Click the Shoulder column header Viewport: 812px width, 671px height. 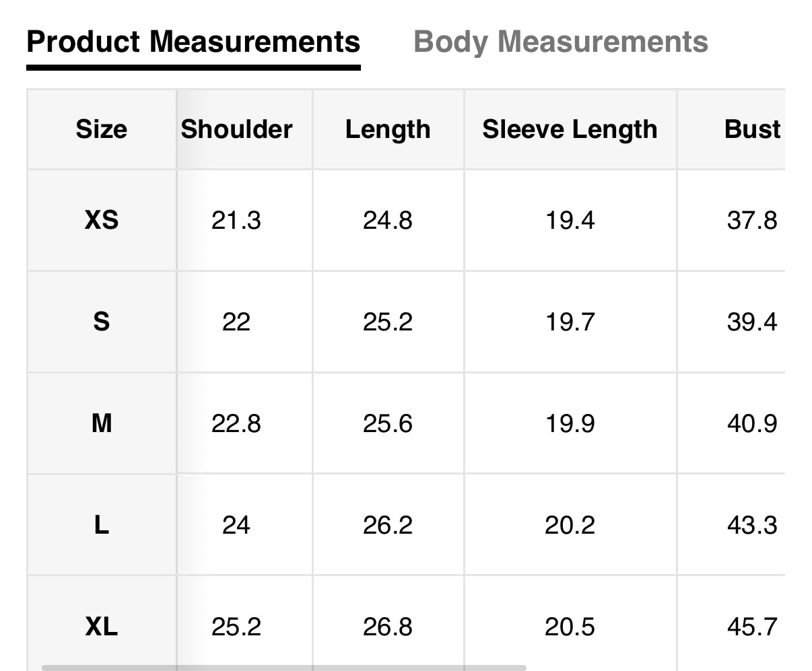[x=236, y=129]
